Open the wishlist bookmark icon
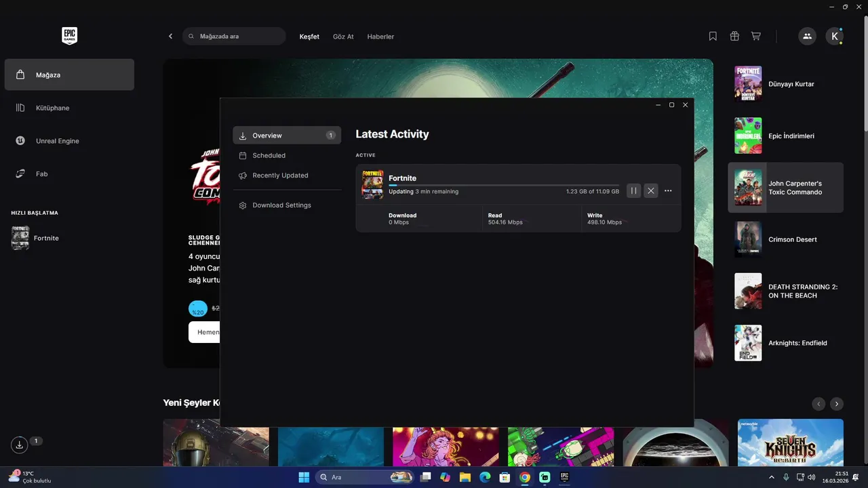The image size is (868, 488). (713, 37)
